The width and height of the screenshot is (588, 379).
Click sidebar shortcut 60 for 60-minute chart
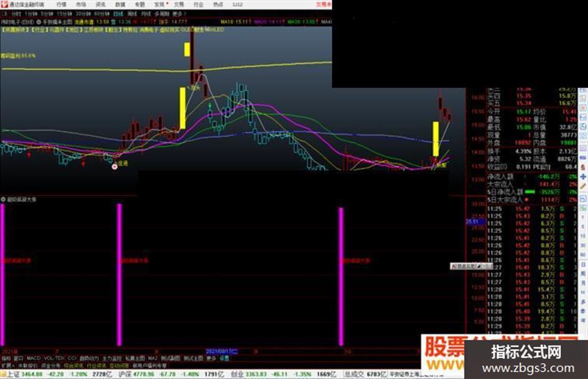click(x=583, y=255)
